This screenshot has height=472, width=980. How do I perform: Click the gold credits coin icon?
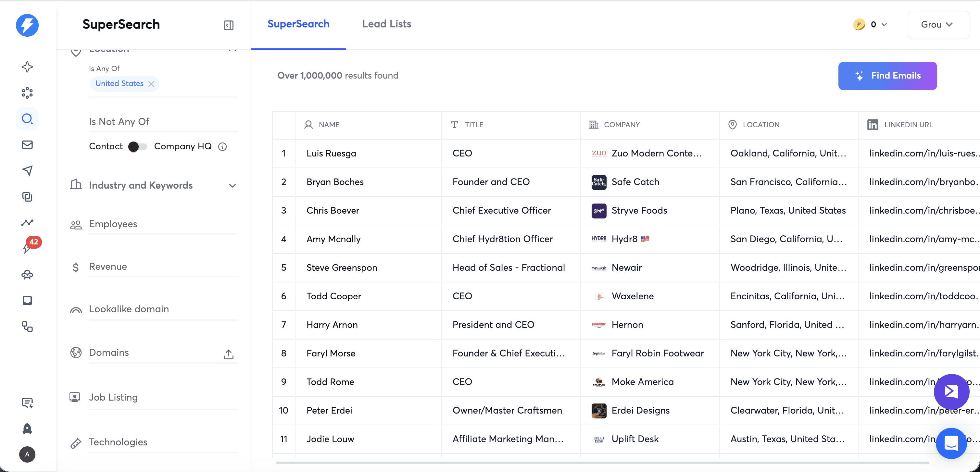point(859,25)
